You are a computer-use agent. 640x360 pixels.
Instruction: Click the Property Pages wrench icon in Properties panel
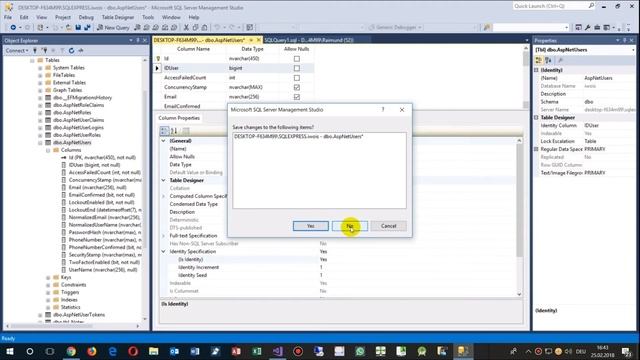tap(560, 60)
